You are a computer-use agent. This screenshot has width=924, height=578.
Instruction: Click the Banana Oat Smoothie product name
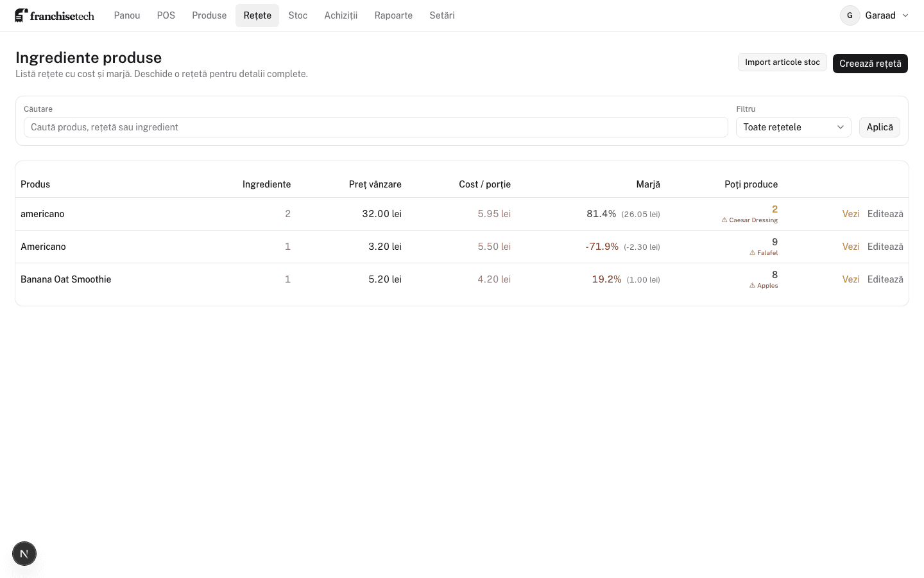pos(66,279)
